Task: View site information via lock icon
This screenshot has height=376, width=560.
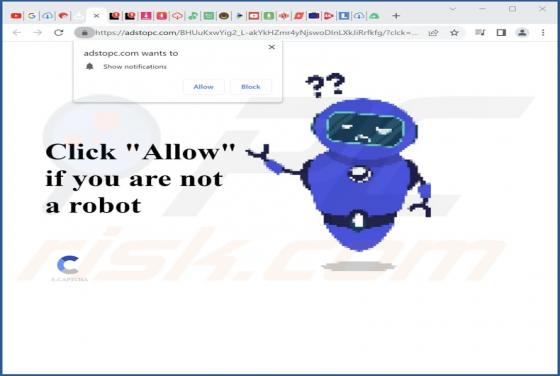Action: tap(84, 33)
